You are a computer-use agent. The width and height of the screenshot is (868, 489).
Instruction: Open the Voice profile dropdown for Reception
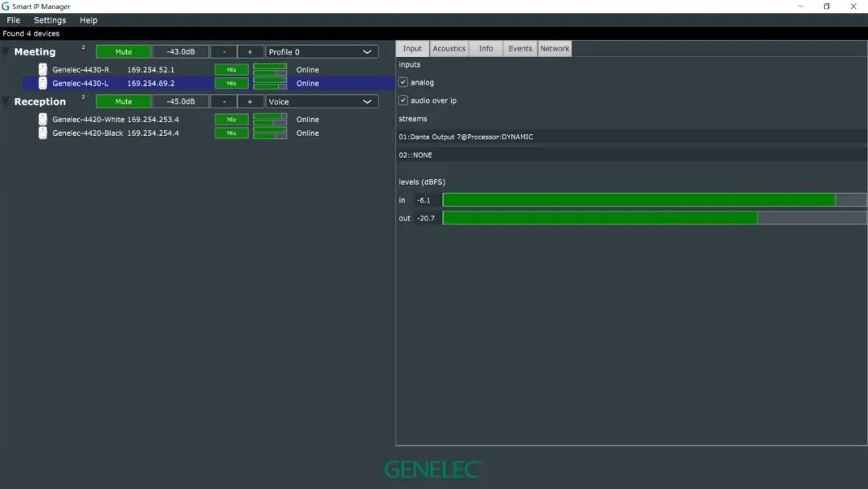321,101
